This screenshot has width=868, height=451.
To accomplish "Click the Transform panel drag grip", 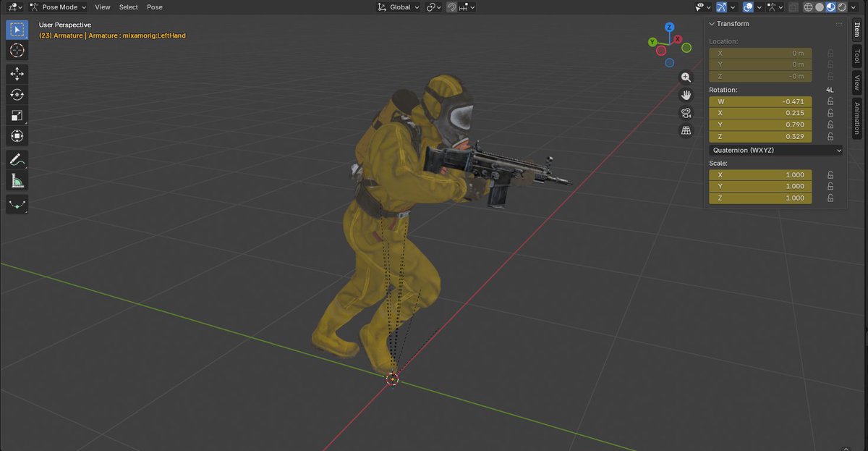I will 838,24.
